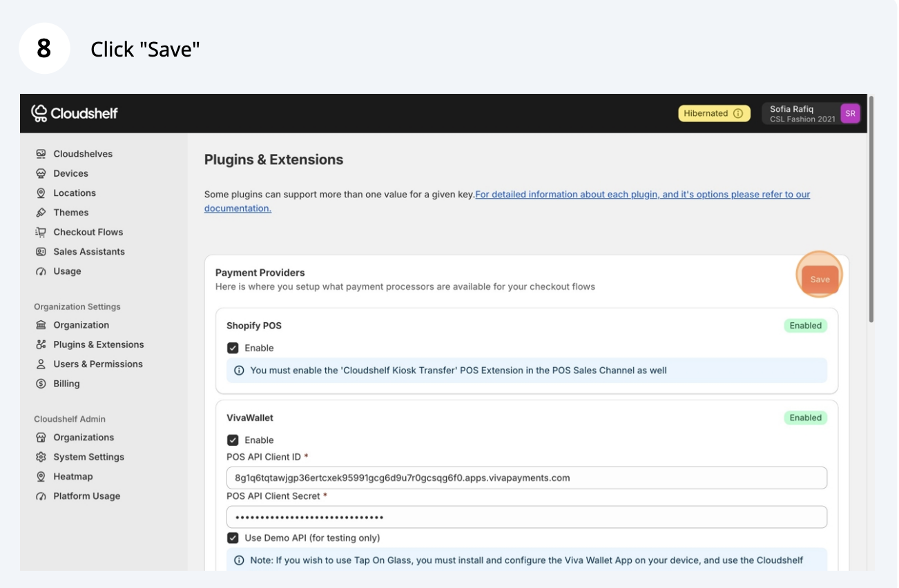The image size is (899, 588).
Task: Click the Tap On Glass note text
Action: point(527,560)
